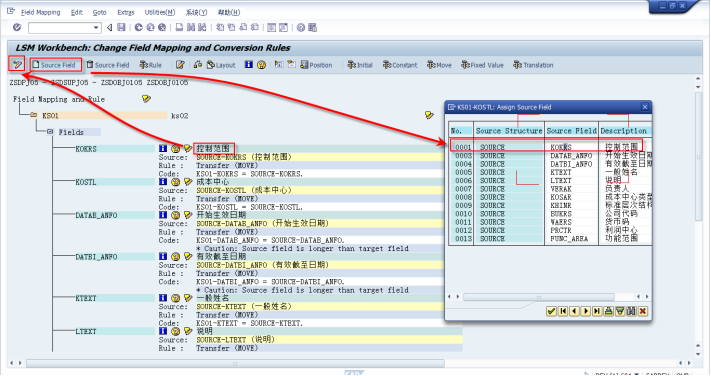
Task: Confirm selection with dialog green checkmark
Action: click(x=551, y=311)
